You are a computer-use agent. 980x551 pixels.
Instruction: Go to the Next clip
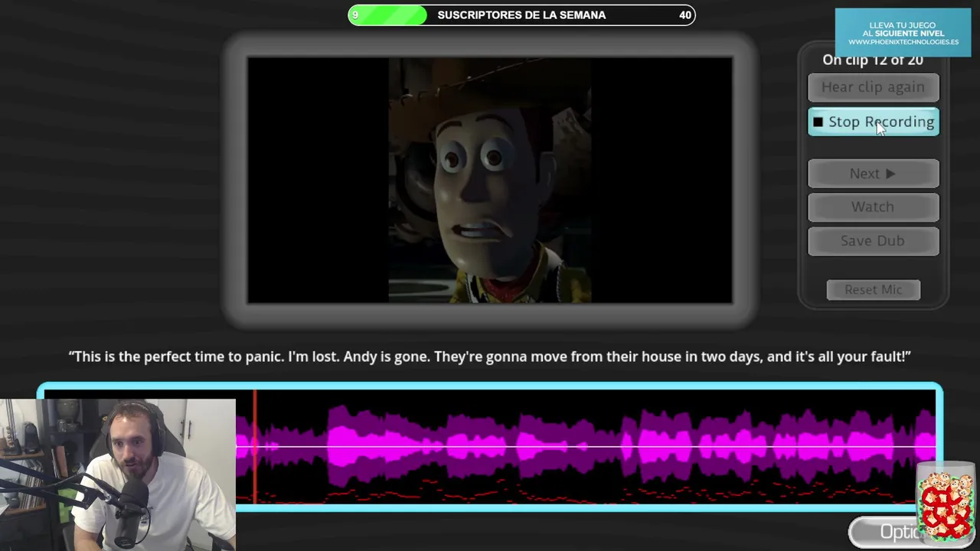click(x=873, y=174)
